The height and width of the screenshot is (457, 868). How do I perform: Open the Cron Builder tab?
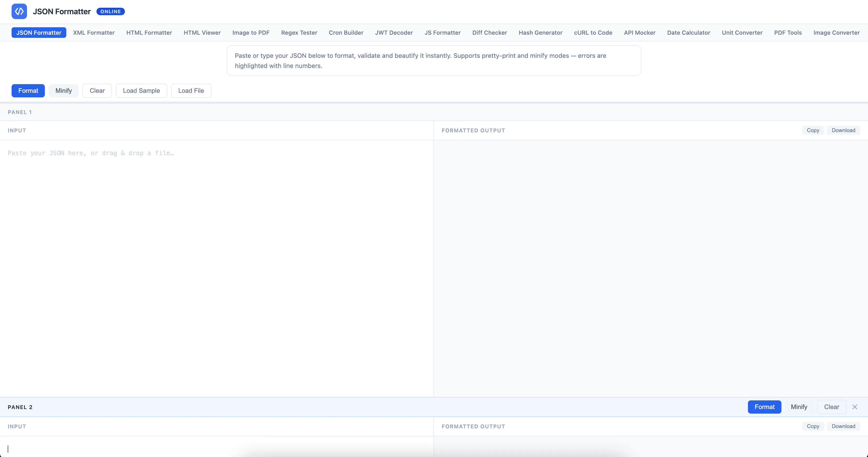(346, 33)
